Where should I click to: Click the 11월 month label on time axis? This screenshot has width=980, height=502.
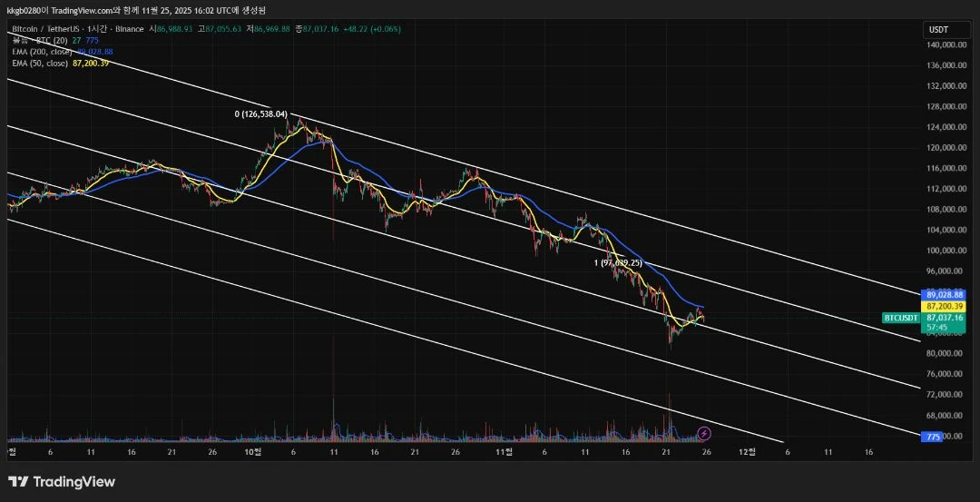tap(504, 451)
